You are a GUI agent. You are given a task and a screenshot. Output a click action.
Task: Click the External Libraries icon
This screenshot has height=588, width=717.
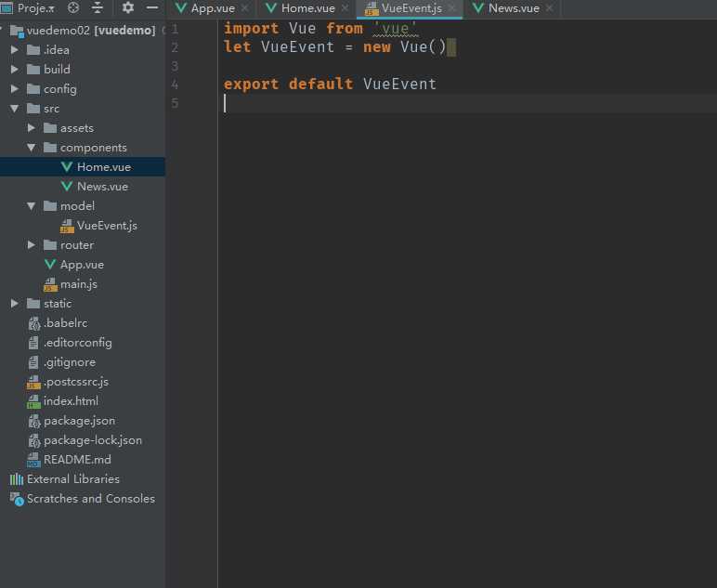[17, 479]
